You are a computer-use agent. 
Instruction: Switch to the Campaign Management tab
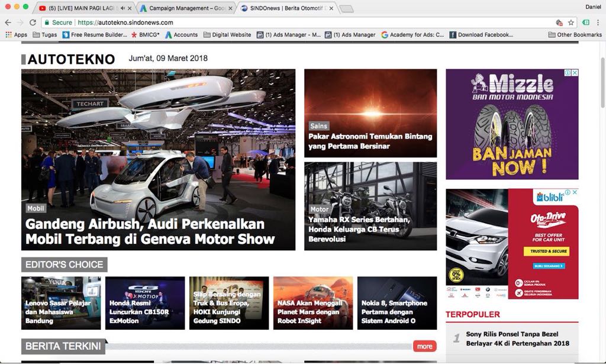coord(185,8)
